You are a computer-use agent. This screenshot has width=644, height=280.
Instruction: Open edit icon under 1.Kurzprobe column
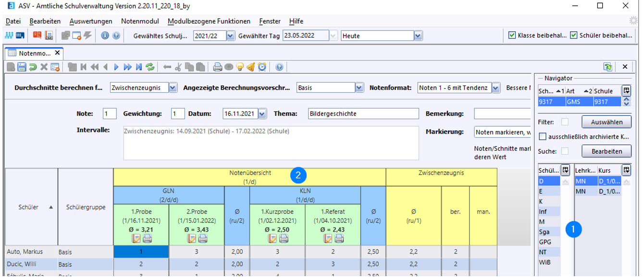[272, 238]
